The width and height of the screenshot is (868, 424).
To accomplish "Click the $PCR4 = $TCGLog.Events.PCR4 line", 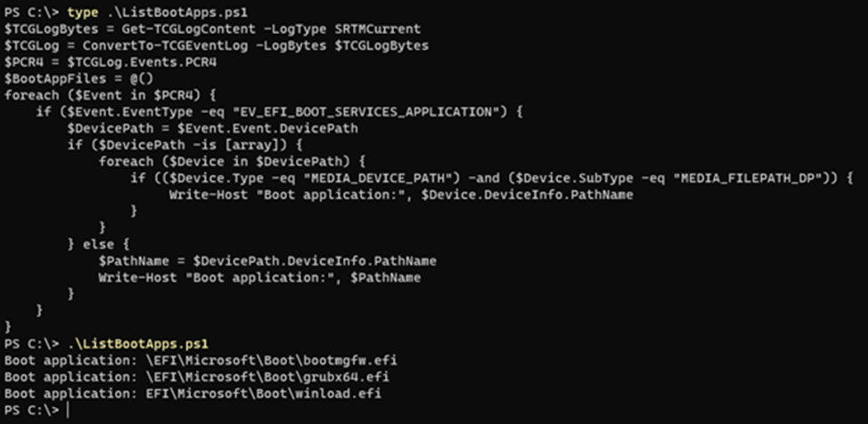I will click(111, 62).
